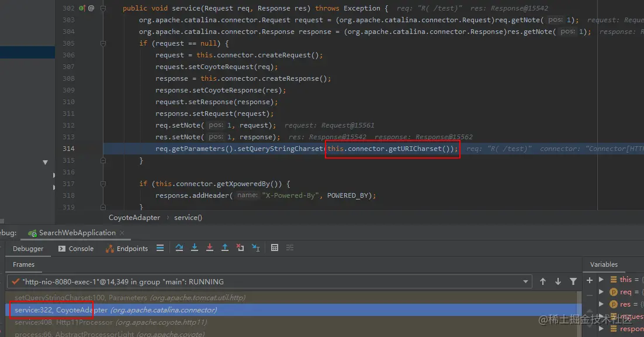Screen dimensions: 644x337
Task: Click the 'req' variable name in Variables
Action: [625, 292]
